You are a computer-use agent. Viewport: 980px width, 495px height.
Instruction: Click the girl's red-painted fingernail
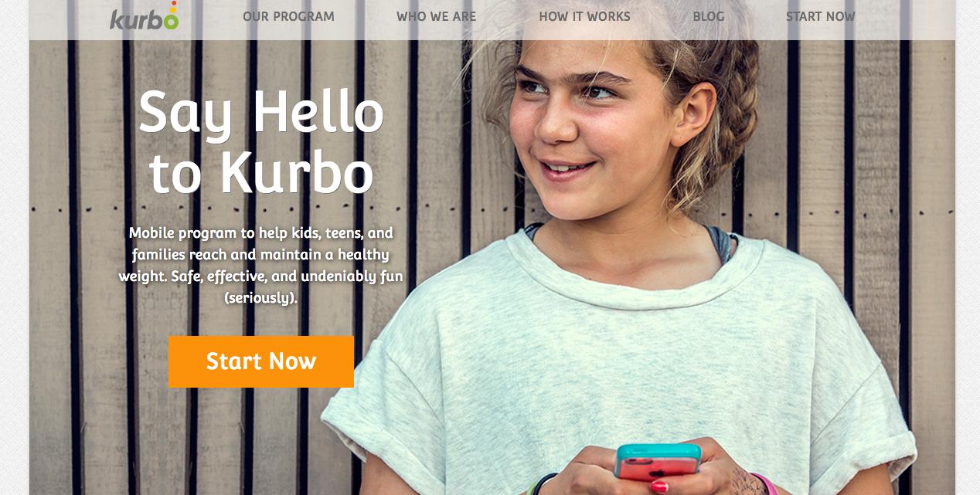(x=658, y=487)
